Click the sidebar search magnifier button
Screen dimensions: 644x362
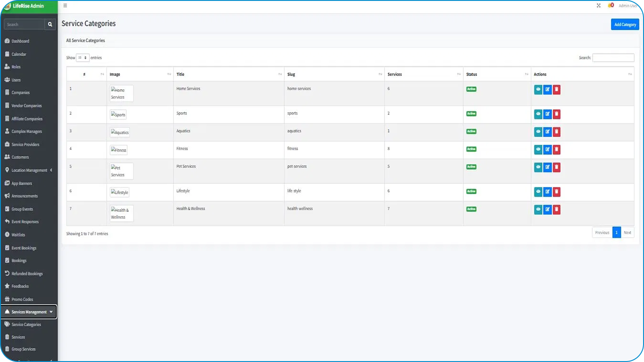tap(50, 24)
